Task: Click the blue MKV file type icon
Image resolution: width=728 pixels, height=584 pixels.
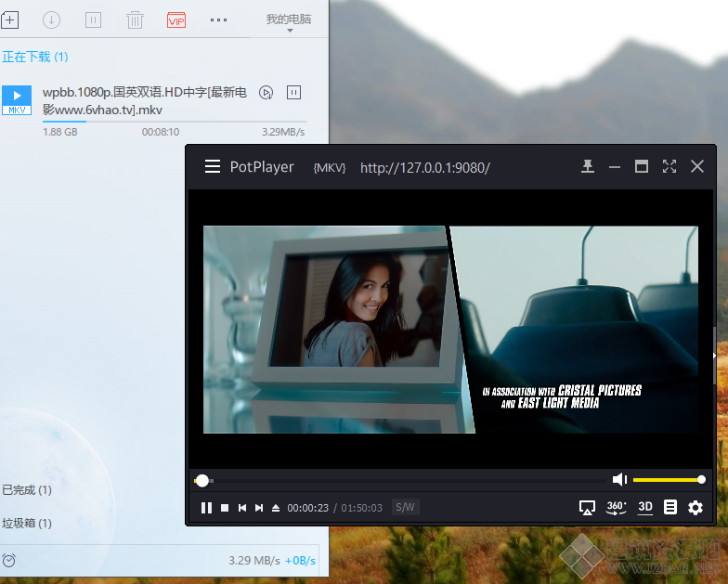Action: [17, 100]
